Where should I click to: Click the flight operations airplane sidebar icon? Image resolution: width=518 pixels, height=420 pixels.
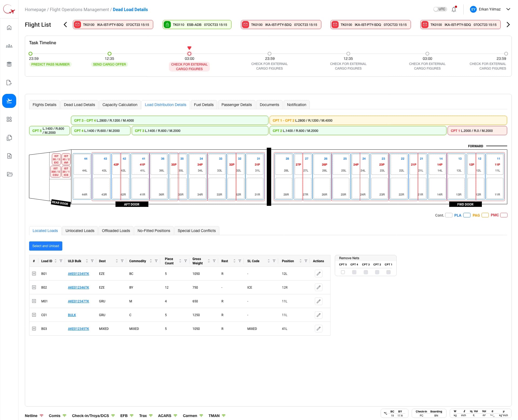point(9,101)
